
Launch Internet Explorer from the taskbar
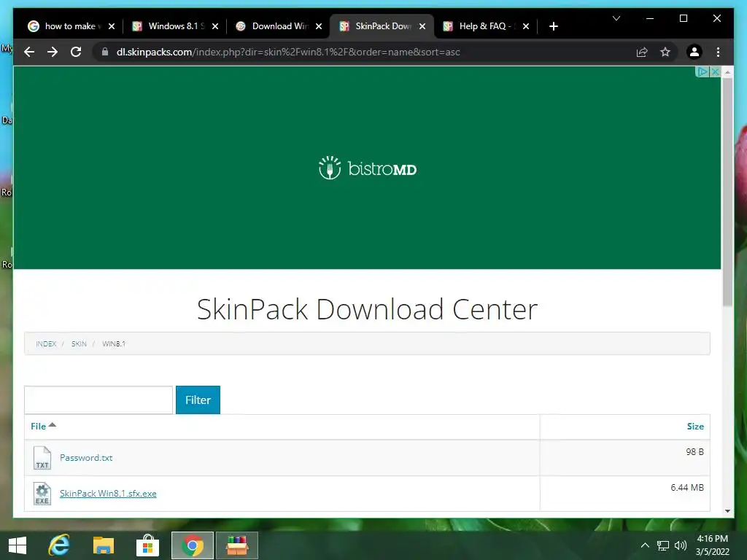coord(59,545)
